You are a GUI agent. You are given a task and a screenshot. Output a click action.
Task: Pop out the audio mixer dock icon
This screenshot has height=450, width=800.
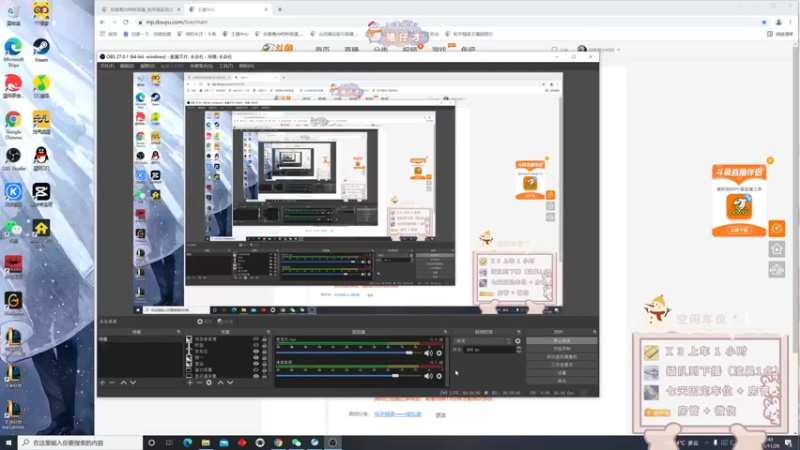445,332
